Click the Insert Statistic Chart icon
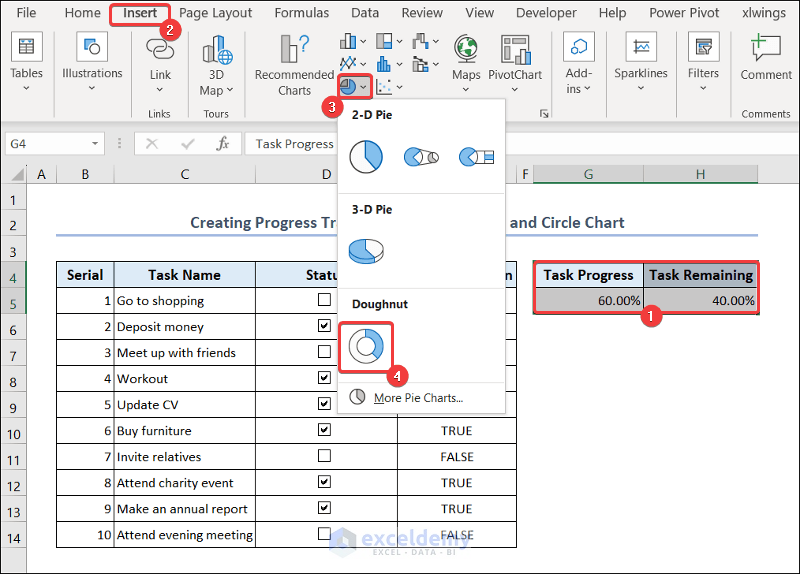This screenshot has height=574, width=800. coord(384,64)
